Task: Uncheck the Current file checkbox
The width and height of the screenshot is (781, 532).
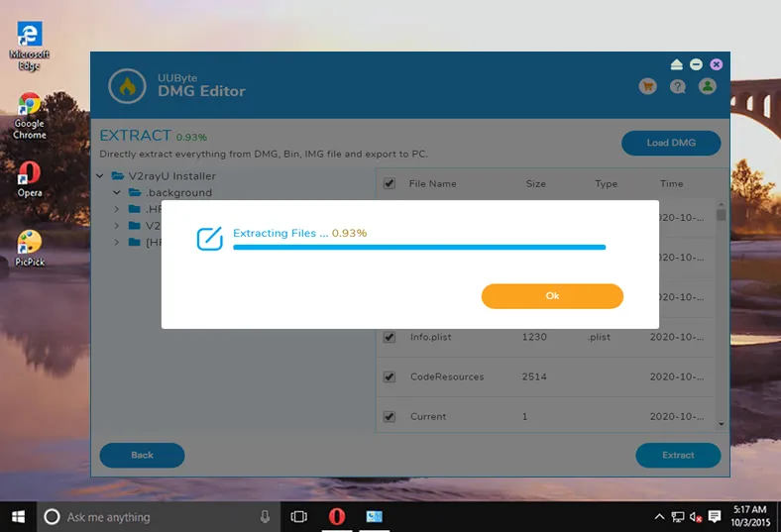Action: 390,416
